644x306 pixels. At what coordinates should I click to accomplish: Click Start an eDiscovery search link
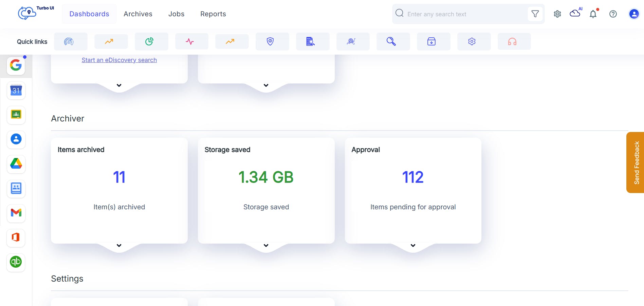[119, 60]
